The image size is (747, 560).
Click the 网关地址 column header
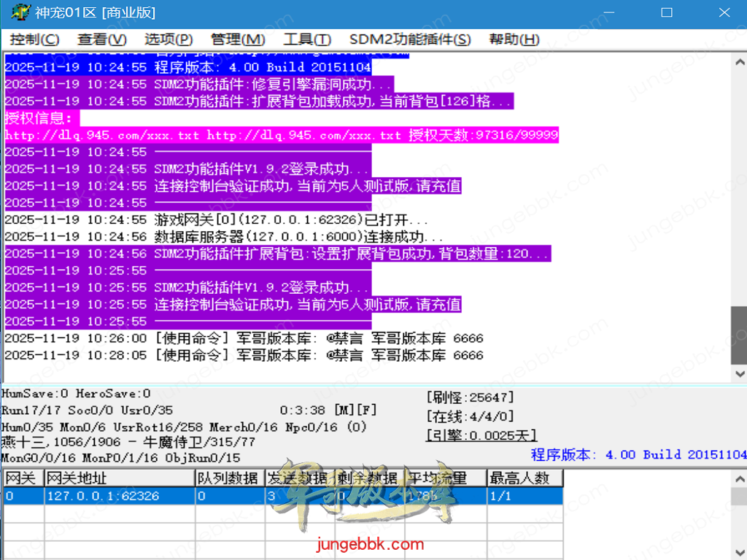119,478
